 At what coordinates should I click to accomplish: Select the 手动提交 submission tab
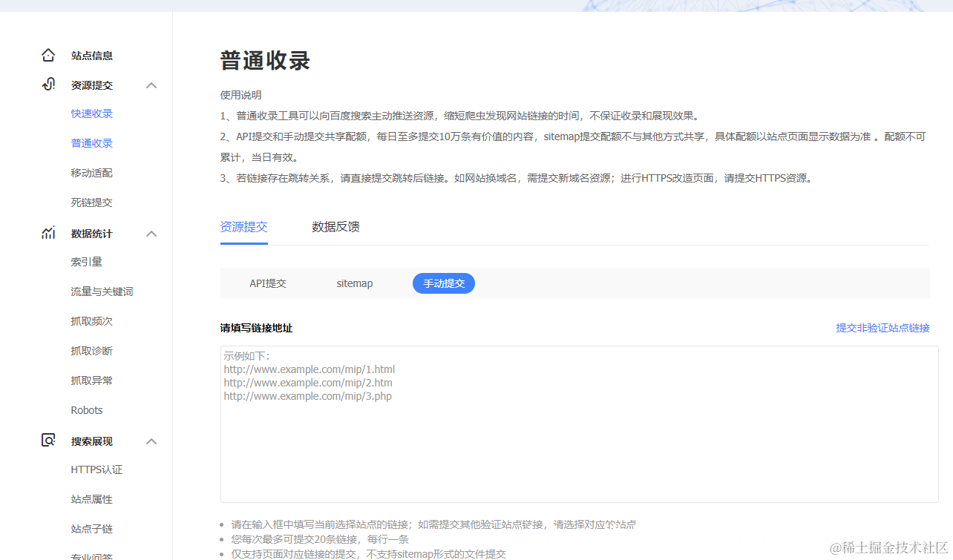coord(443,283)
